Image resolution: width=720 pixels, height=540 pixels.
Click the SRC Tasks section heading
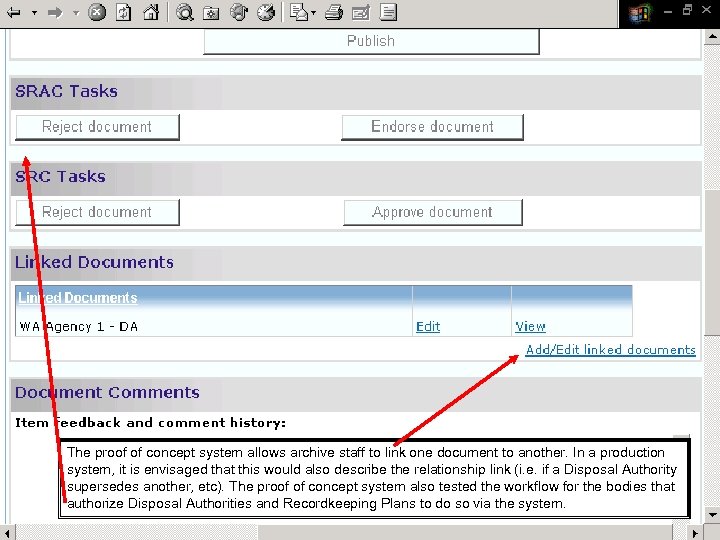point(60,177)
